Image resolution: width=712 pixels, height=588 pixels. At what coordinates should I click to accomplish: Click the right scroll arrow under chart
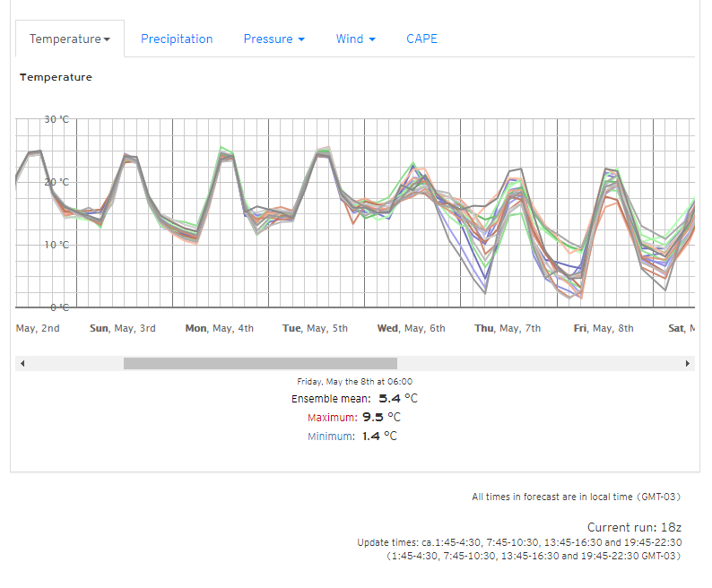pos(688,363)
